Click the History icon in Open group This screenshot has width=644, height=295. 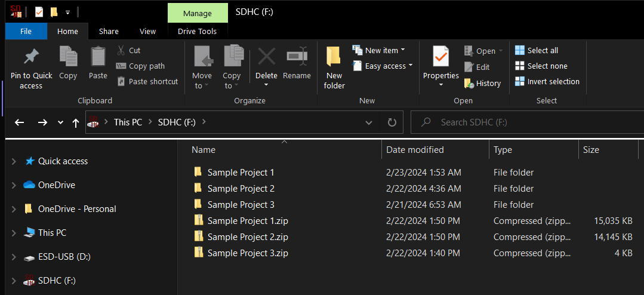click(469, 84)
